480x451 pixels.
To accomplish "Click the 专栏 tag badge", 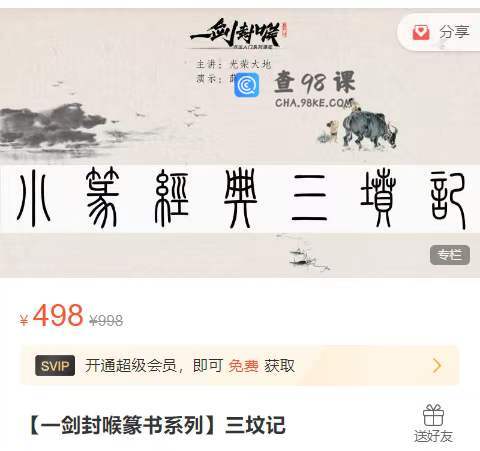I will tap(450, 255).
